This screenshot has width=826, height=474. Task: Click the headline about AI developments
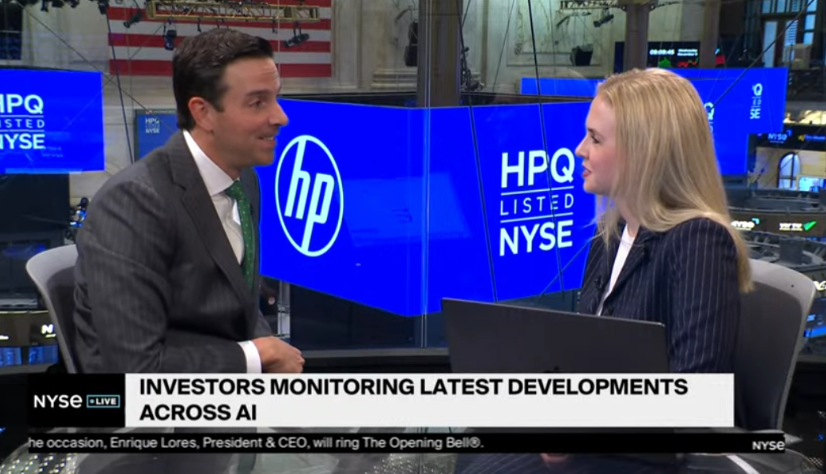point(412,399)
